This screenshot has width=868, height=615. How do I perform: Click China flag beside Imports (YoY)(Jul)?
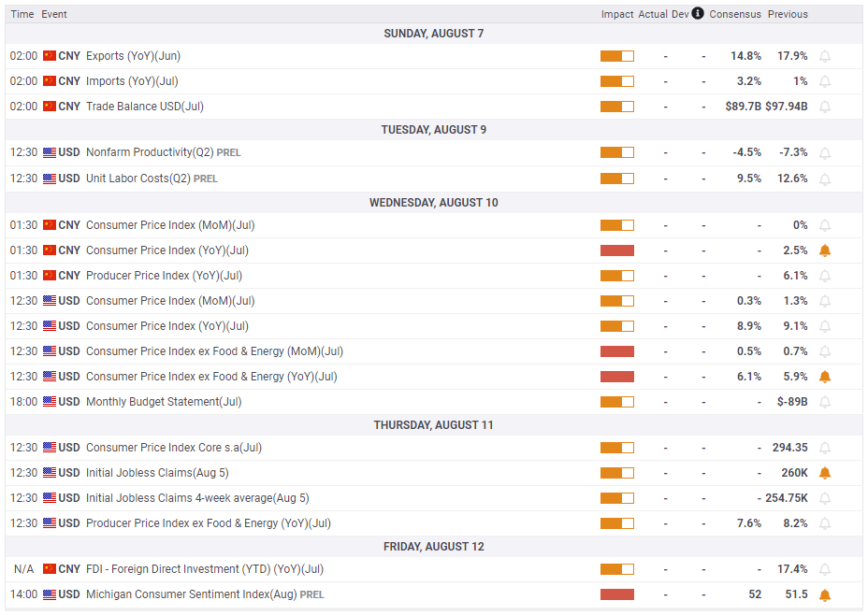[50, 81]
